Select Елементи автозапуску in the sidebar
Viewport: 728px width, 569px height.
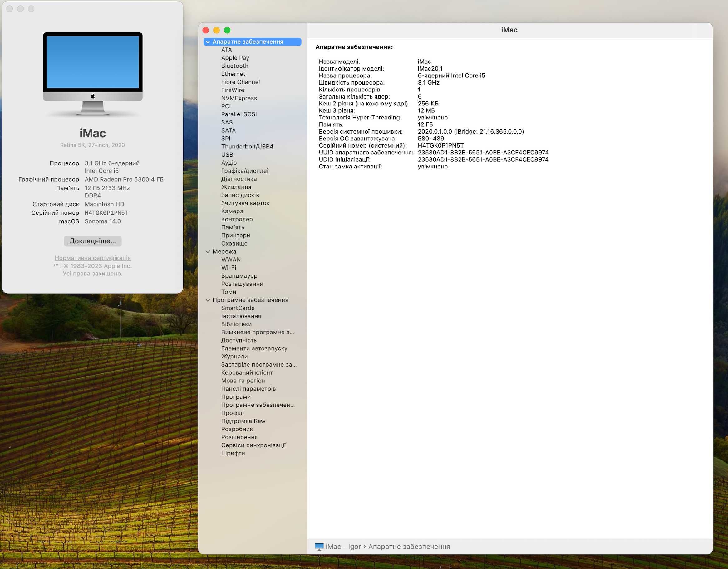coord(254,348)
